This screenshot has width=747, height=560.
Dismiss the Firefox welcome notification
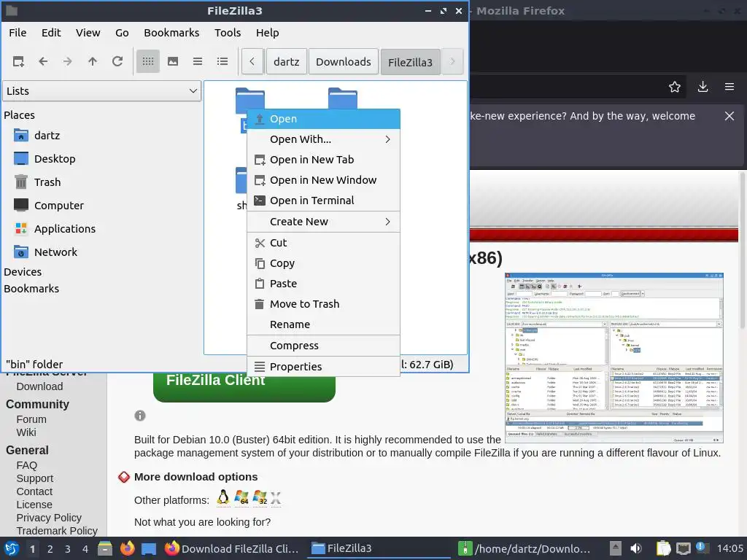(729, 116)
